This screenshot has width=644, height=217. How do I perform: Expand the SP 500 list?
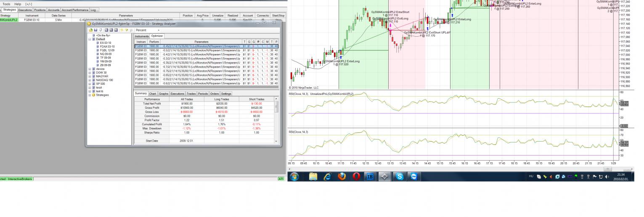[90, 84]
